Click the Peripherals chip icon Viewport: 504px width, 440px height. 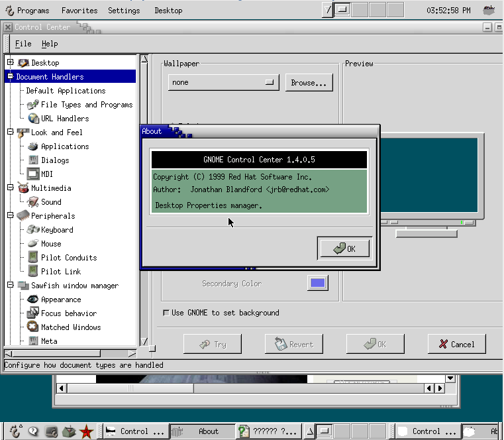23,216
